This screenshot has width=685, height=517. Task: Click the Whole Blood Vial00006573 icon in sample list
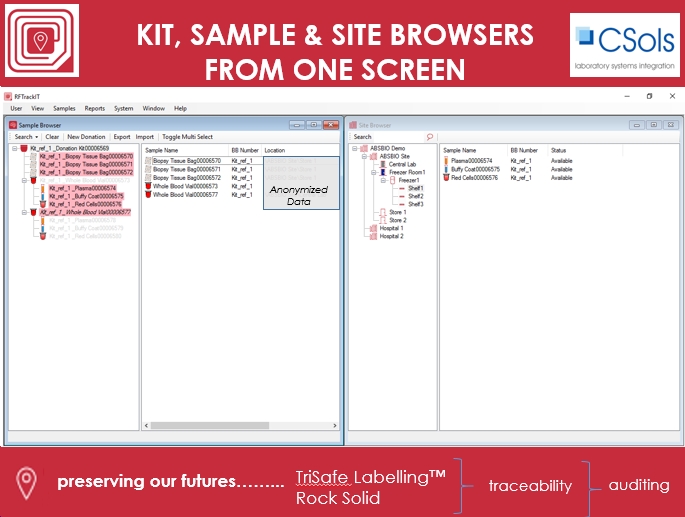tap(148, 186)
